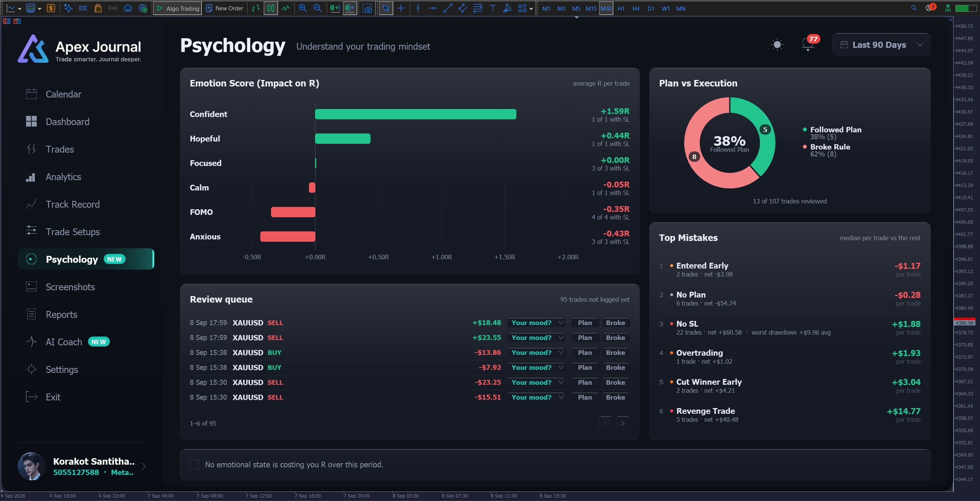
Task: Click the Entered Early mistake row
Action: [790, 270]
